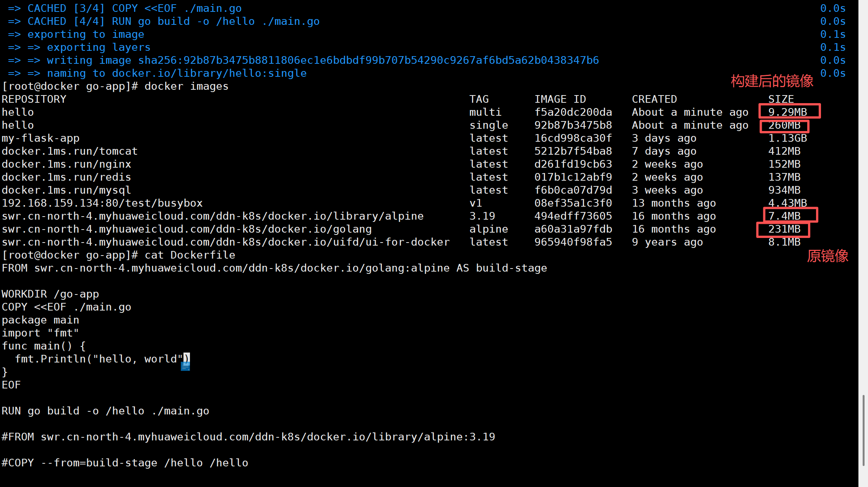Click the red-boxed 9.29MB size value
868x487 pixels.
pyautogui.click(x=788, y=112)
